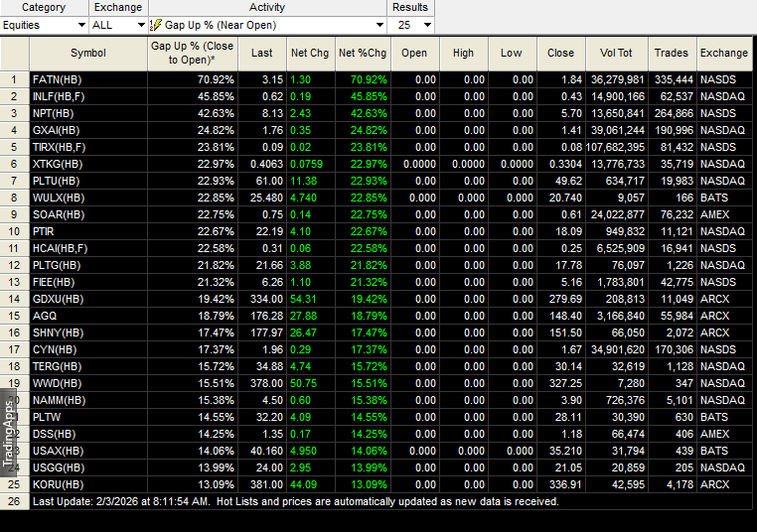
Task: Open the Exchange dropdown showing ALL
Action: (119, 25)
